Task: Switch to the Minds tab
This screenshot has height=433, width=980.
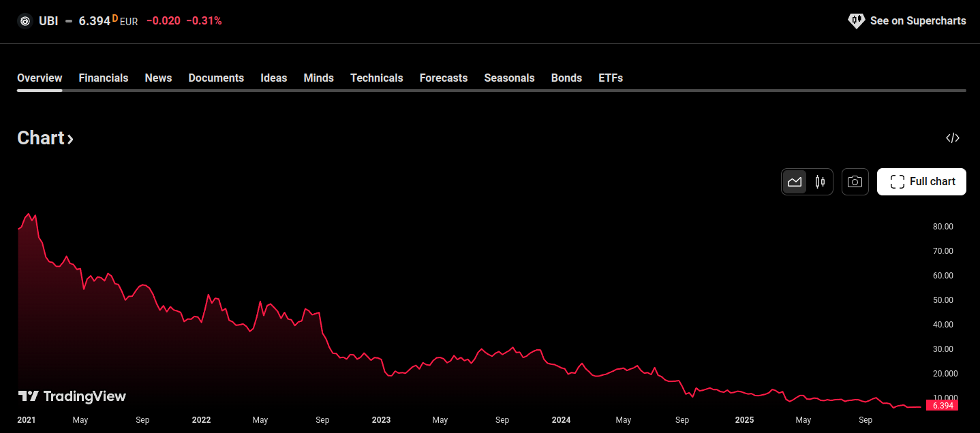Action: coord(319,78)
